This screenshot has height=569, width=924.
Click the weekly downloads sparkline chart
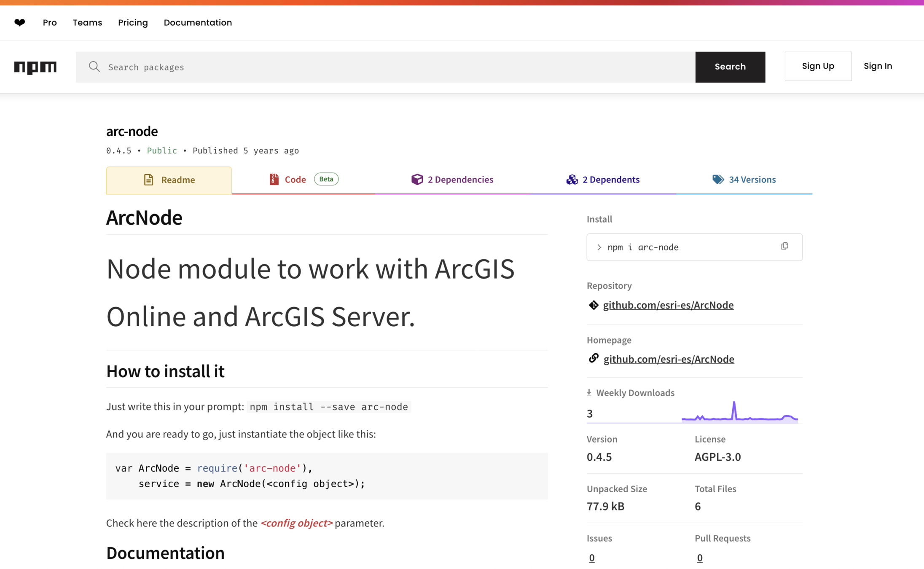[739, 413]
